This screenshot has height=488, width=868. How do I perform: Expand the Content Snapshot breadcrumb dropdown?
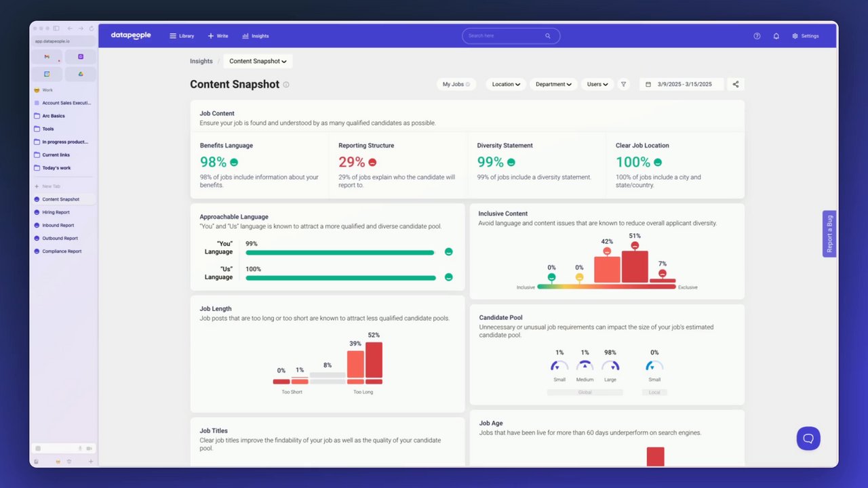tap(258, 61)
